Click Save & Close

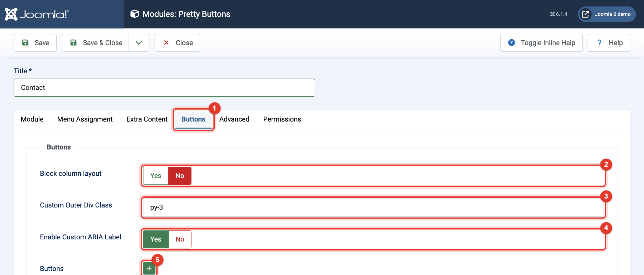[95, 43]
